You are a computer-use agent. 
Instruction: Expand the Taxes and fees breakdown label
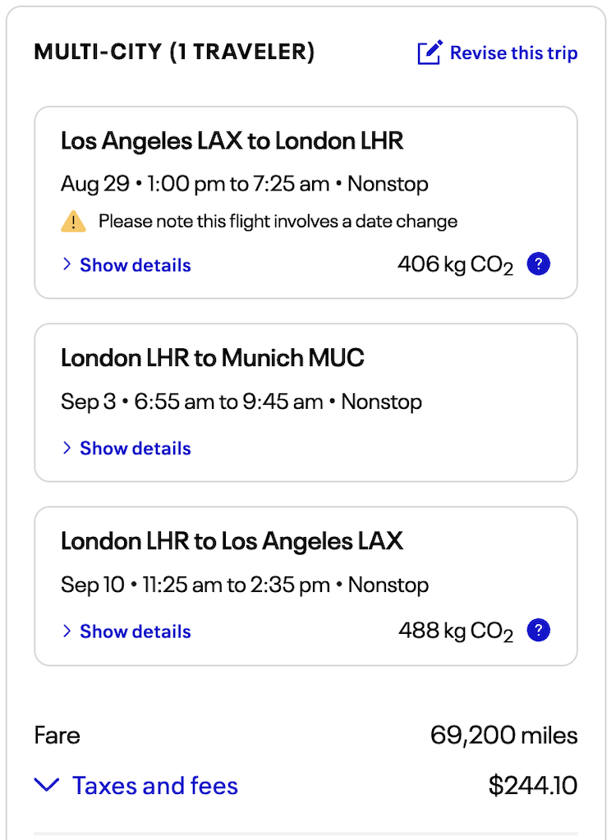point(155,786)
